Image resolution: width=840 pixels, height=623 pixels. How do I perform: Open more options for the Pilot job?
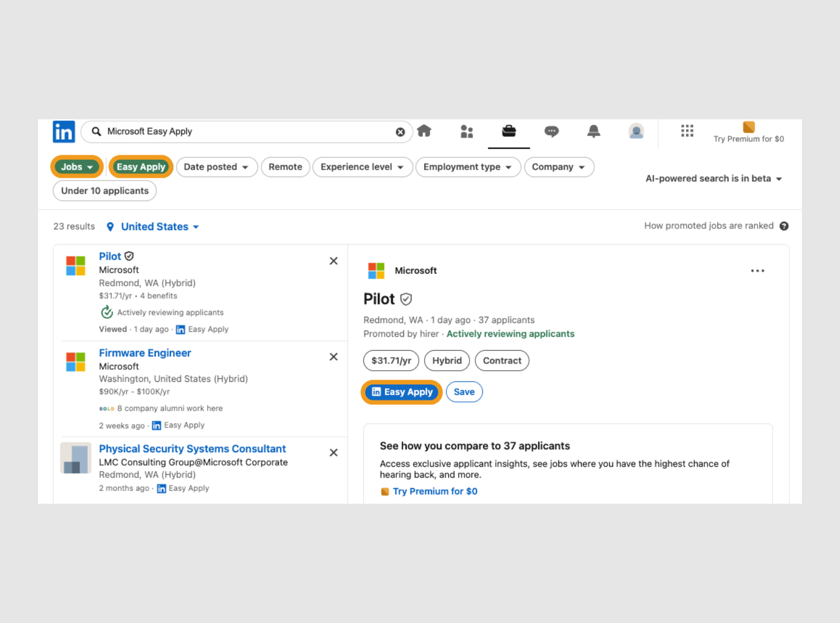757,271
